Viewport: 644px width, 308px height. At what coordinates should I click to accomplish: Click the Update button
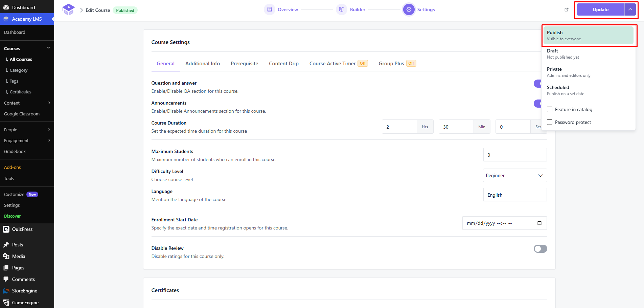coord(600,9)
